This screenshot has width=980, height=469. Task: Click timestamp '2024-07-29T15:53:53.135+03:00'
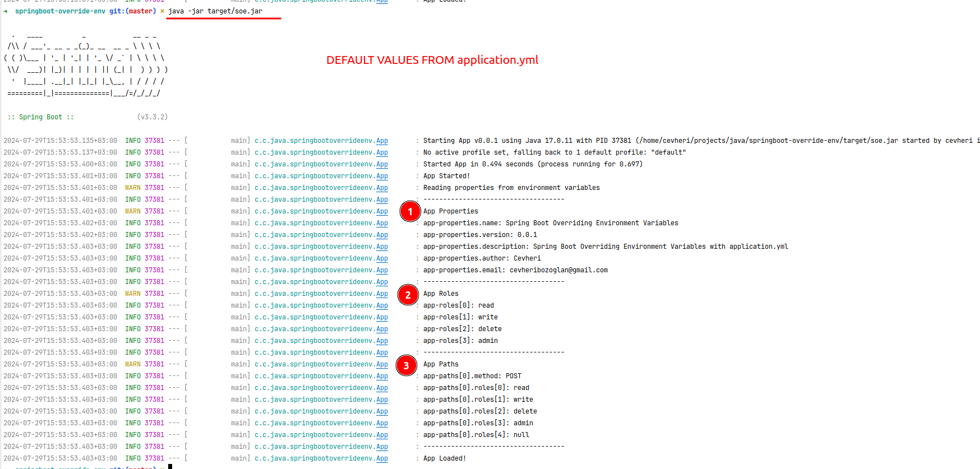61,141
